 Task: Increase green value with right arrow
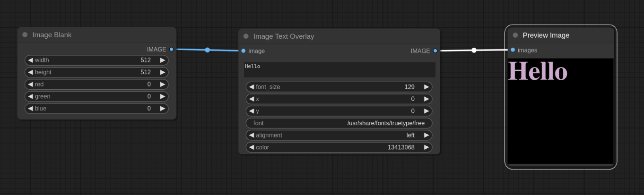pos(163,96)
